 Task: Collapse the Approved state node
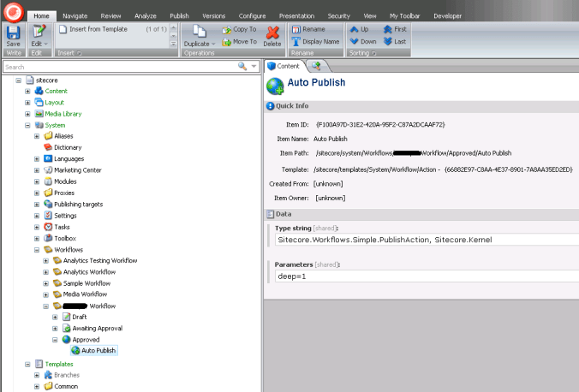[x=55, y=340]
